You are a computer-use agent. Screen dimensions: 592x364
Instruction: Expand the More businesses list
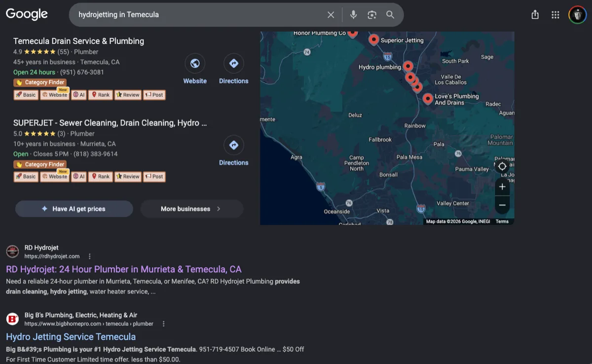coord(192,209)
